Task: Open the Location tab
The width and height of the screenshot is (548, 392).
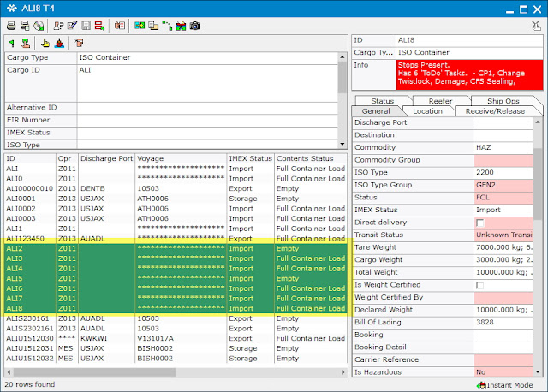Action: click(x=427, y=111)
